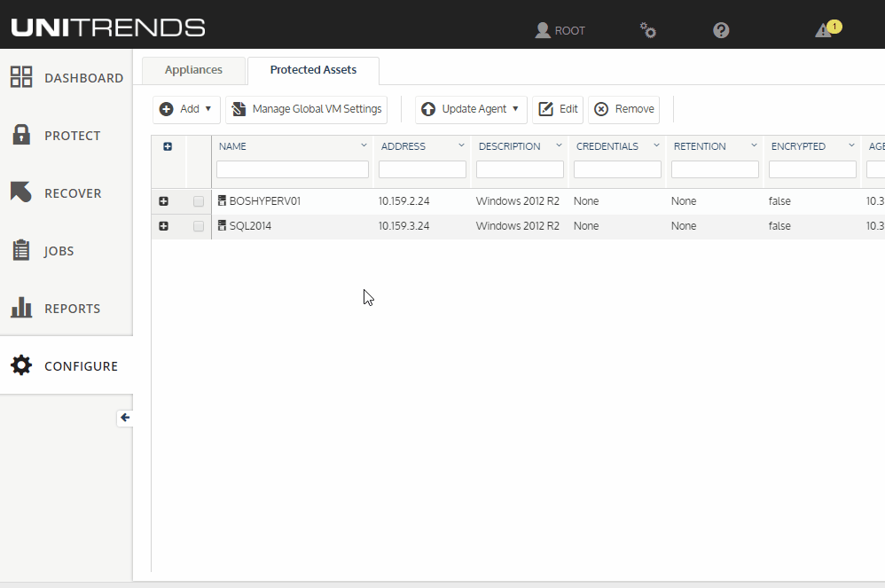This screenshot has width=885, height=588.
Task: Open the Update Agent dropdown
Action: pyautogui.click(x=471, y=109)
